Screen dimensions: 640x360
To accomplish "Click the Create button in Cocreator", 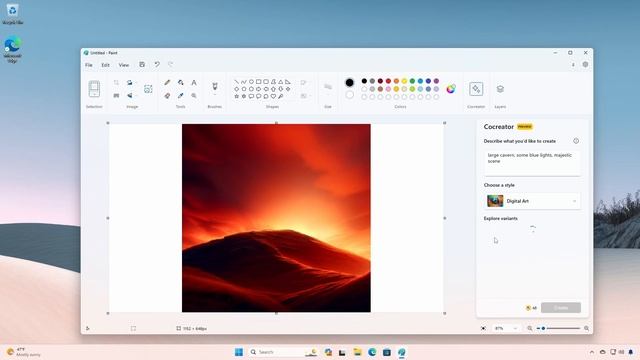I will click(x=561, y=308).
